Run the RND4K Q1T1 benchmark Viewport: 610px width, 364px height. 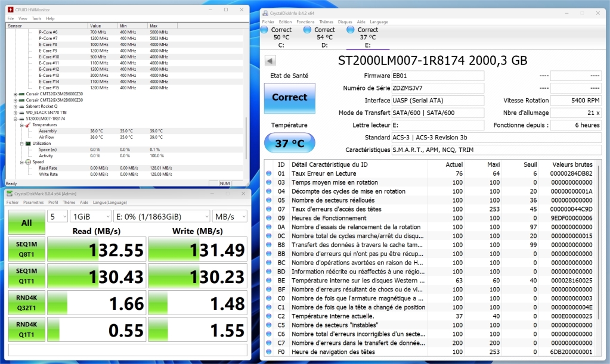point(26,329)
